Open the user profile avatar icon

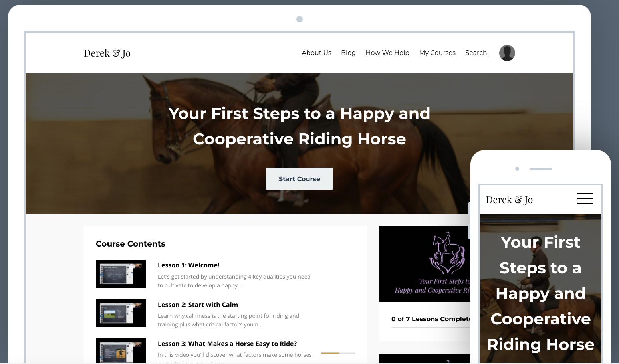click(x=507, y=53)
